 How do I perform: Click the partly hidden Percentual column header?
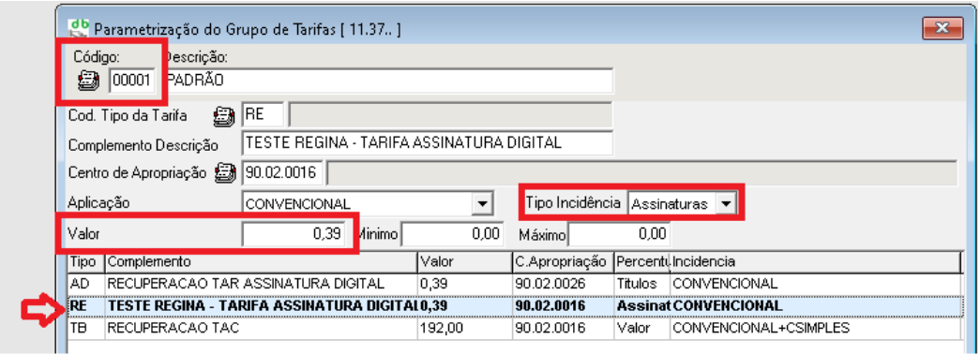click(x=642, y=261)
